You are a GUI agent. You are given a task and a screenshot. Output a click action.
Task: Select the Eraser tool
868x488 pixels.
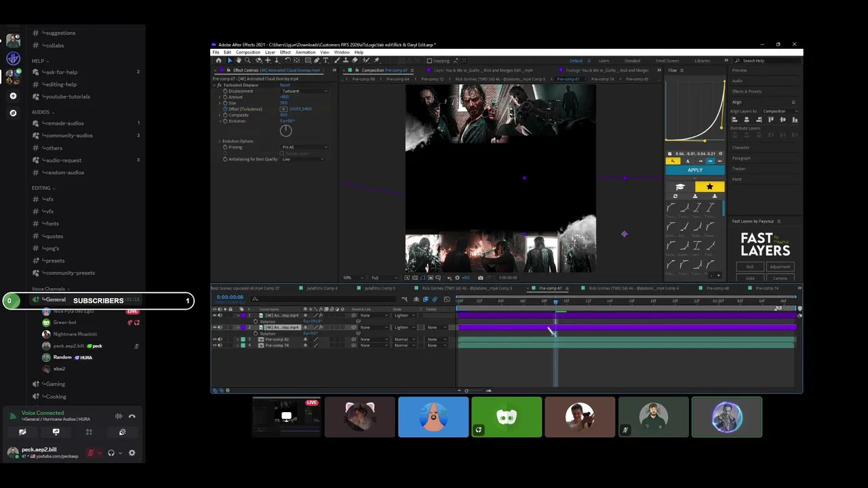pyautogui.click(x=355, y=60)
